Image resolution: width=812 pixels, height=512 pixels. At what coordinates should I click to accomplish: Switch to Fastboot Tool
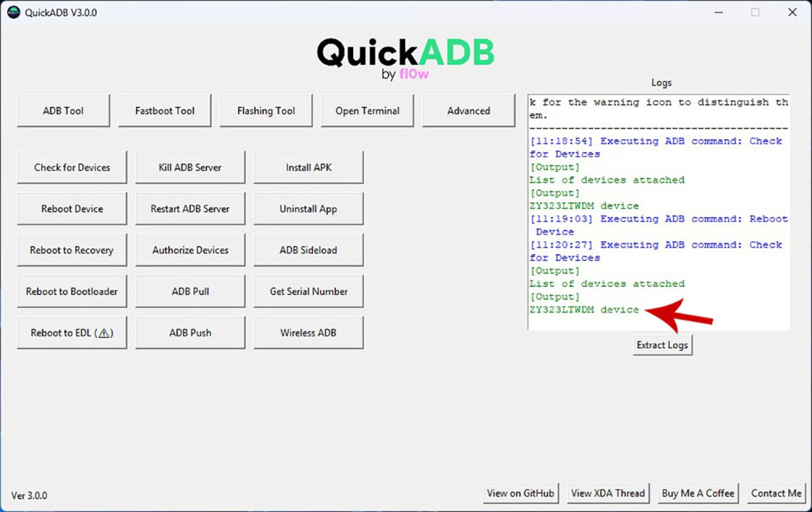coord(165,111)
